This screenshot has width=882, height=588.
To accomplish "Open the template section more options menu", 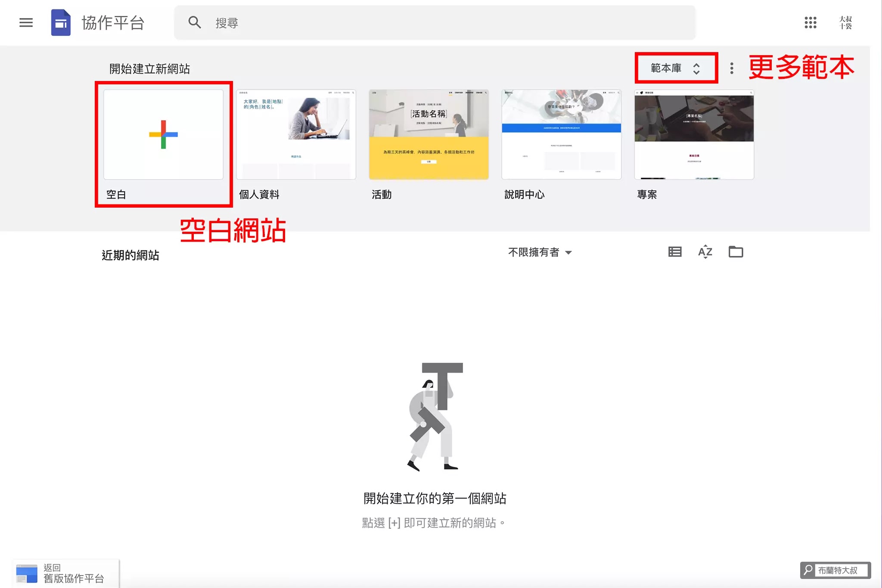I will 732,68.
